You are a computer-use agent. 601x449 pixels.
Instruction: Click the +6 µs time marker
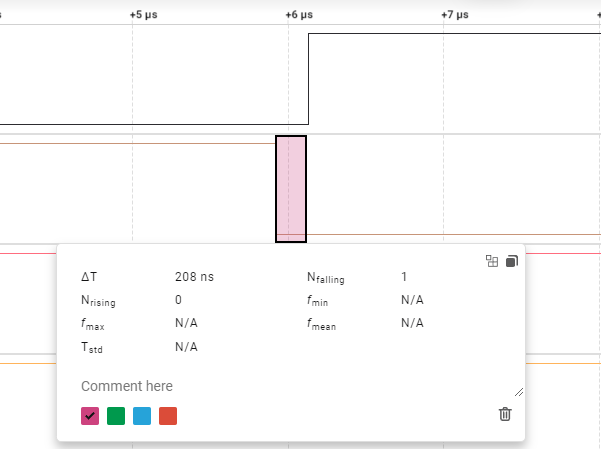tap(299, 15)
